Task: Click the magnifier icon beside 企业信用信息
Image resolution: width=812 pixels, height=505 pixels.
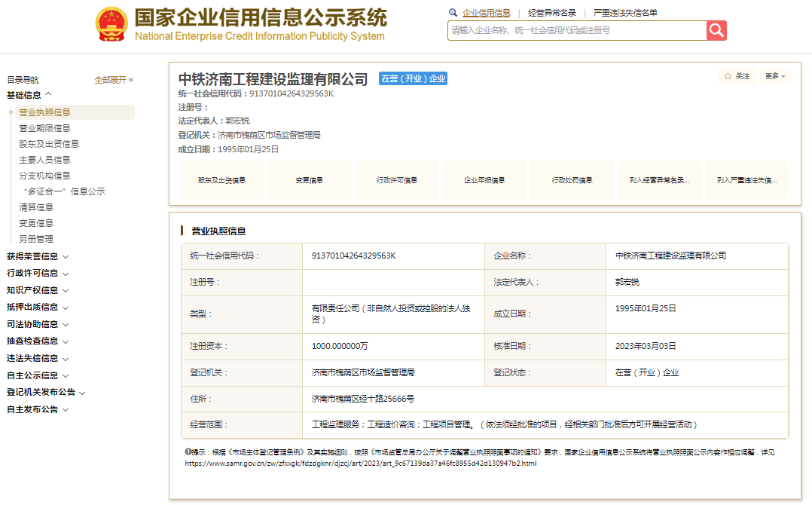Action: coord(453,13)
